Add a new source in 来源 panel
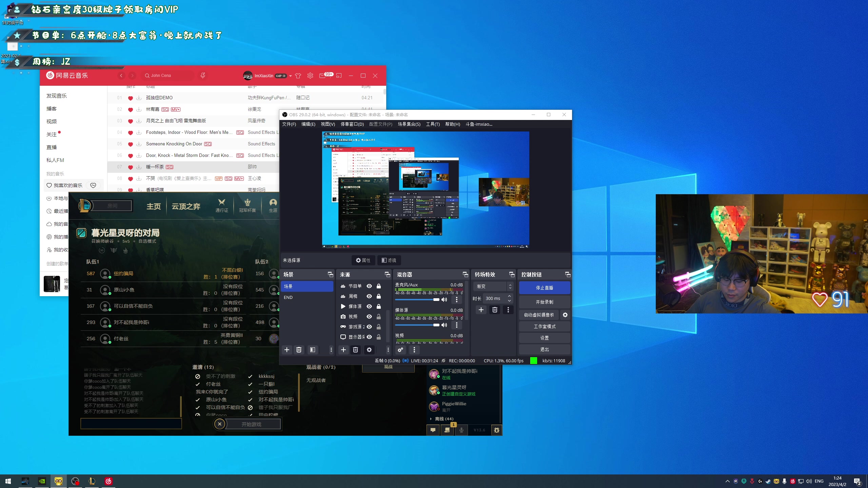868x488 pixels. tap(343, 350)
